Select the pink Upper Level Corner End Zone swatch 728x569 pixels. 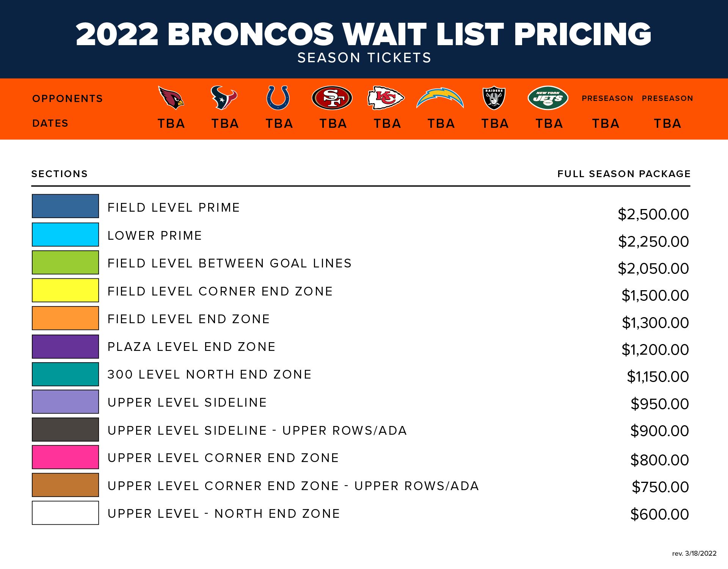click(65, 457)
